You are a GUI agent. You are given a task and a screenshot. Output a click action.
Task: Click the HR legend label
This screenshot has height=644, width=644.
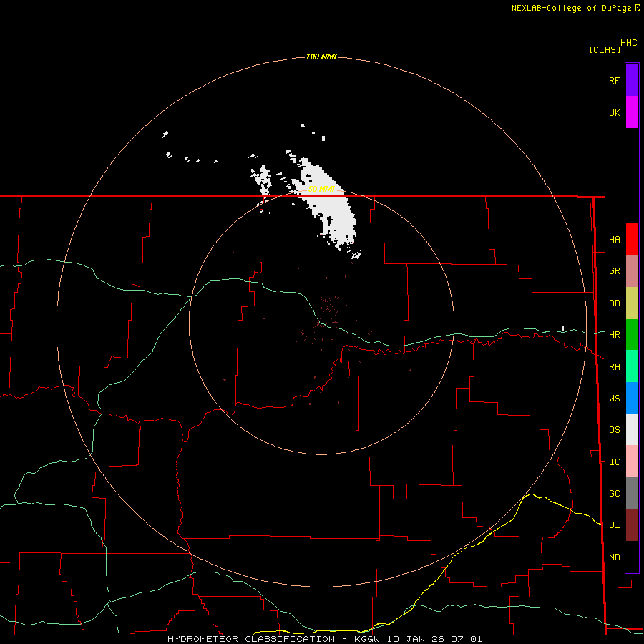(614, 335)
